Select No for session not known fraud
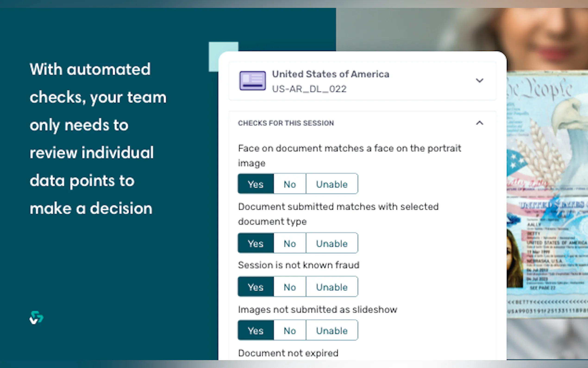Image resolution: width=588 pixels, height=368 pixels. 290,287
